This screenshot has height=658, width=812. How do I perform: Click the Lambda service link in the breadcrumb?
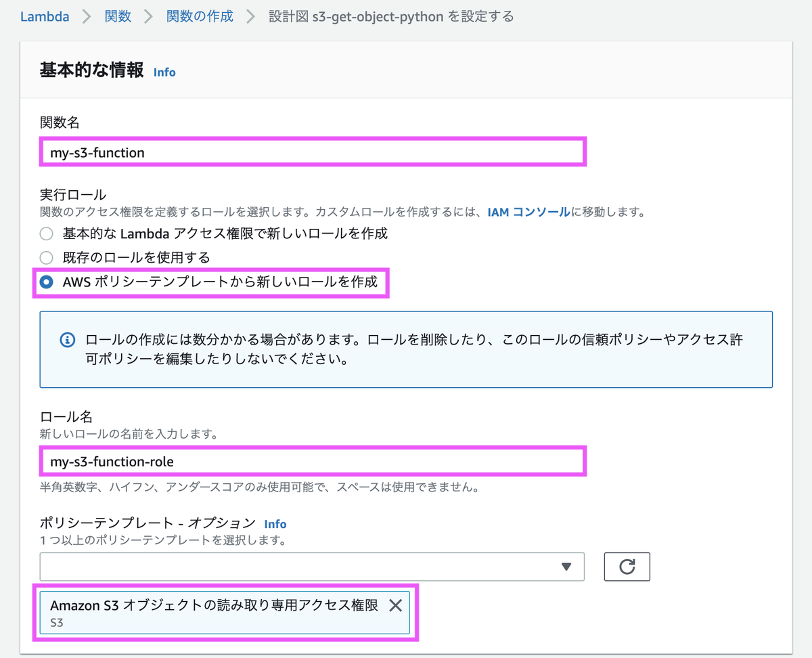[x=45, y=16]
